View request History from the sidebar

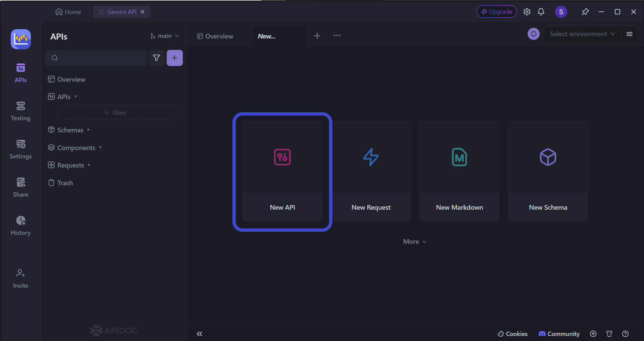[20, 225]
